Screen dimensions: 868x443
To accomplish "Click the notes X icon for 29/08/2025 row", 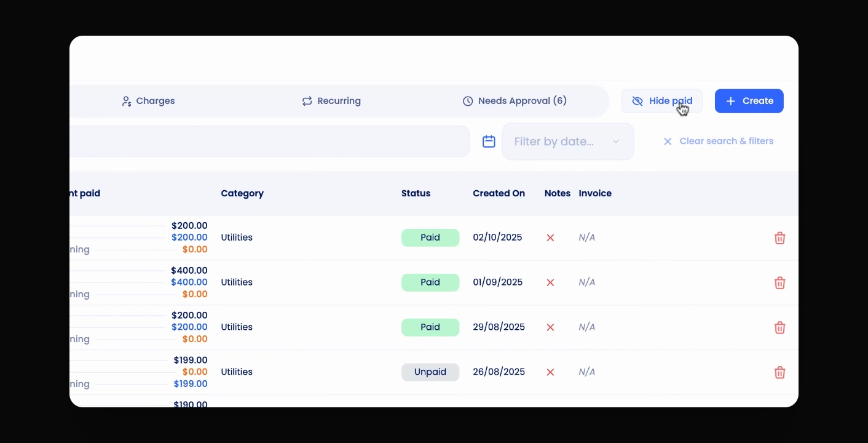I will (550, 327).
